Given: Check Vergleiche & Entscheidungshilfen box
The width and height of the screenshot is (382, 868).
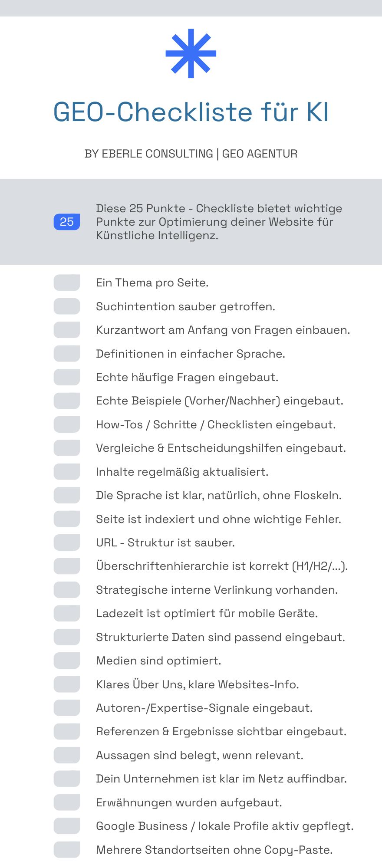Looking at the screenshot, I should click(x=67, y=448).
